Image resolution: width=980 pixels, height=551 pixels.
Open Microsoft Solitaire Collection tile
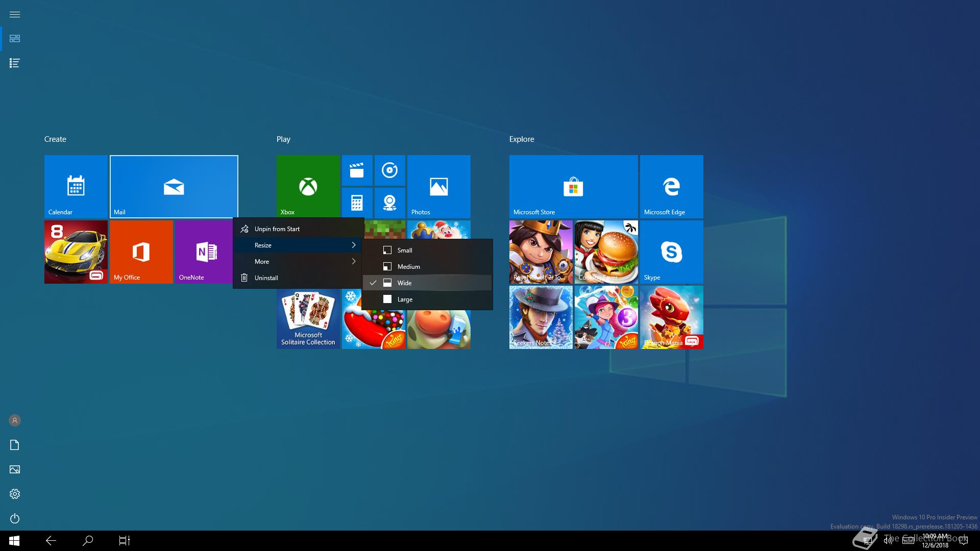click(x=308, y=319)
